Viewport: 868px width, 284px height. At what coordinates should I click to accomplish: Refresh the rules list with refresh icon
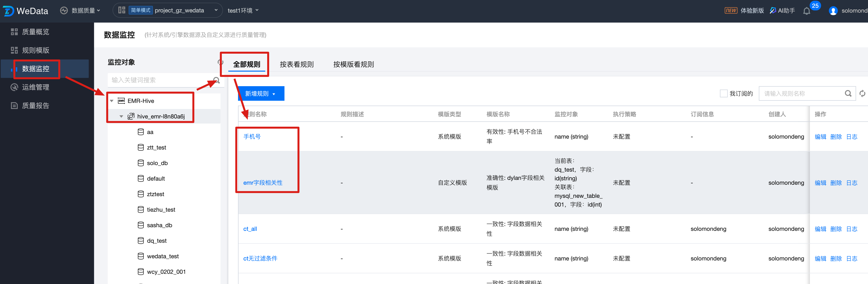coord(862,93)
